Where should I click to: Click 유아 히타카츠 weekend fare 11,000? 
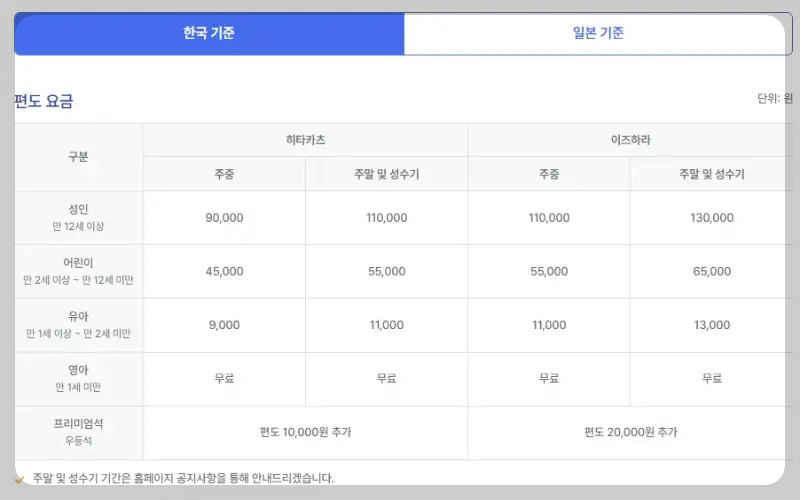(386, 325)
